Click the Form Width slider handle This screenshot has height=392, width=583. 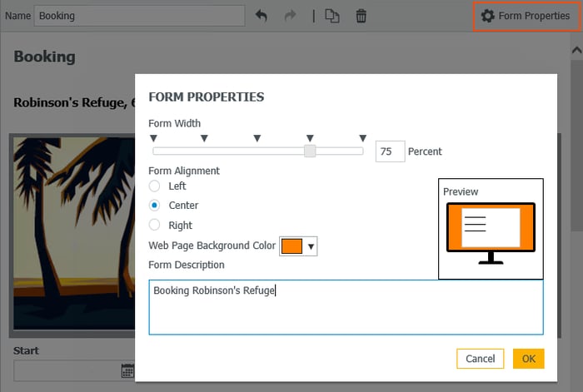click(310, 151)
